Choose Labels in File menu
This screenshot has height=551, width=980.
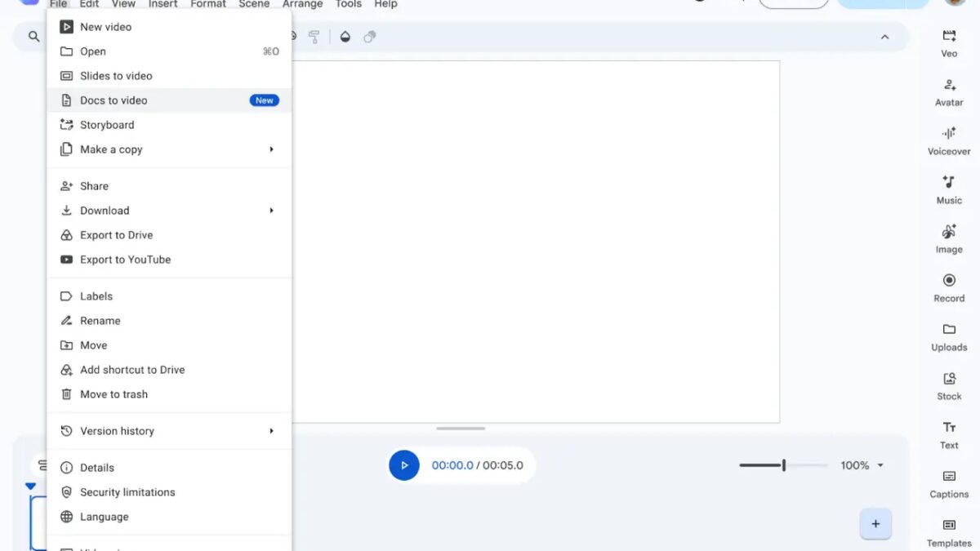(169, 296)
